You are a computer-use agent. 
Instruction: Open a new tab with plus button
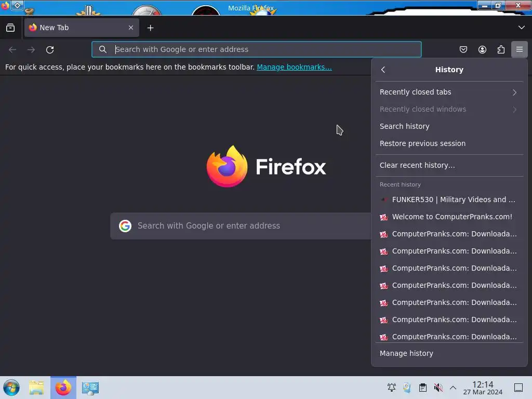tap(150, 28)
